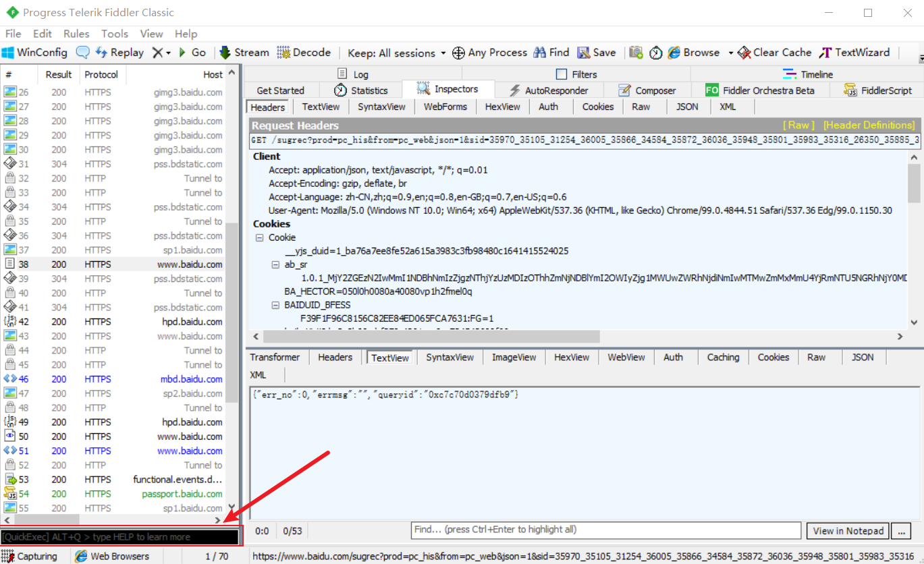This screenshot has height=564, width=924.
Task: Switch to the Filters tab
Action: [576, 74]
